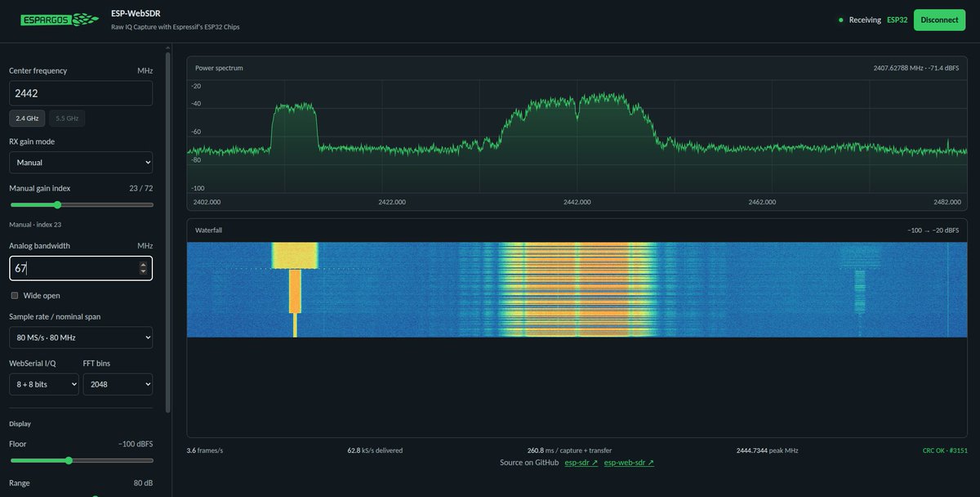Focus the Center frequency field
Viewport: 980px width, 497px height.
click(81, 93)
